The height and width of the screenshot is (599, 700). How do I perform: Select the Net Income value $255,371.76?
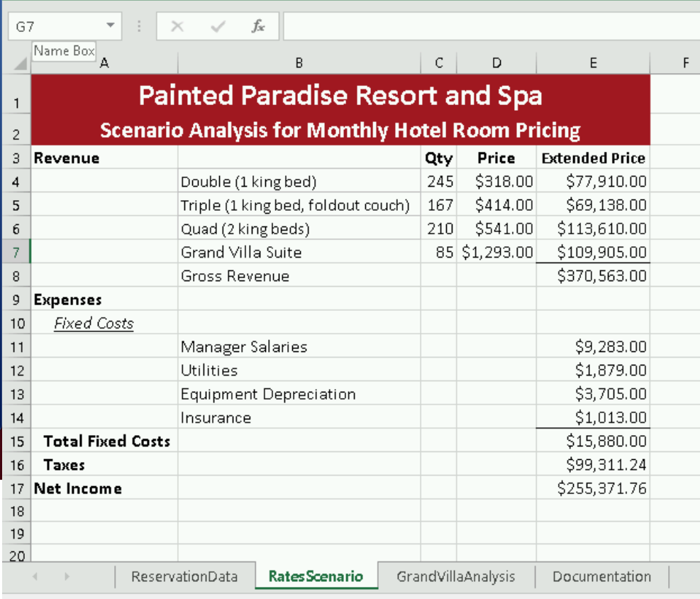[x=593, y=488]
